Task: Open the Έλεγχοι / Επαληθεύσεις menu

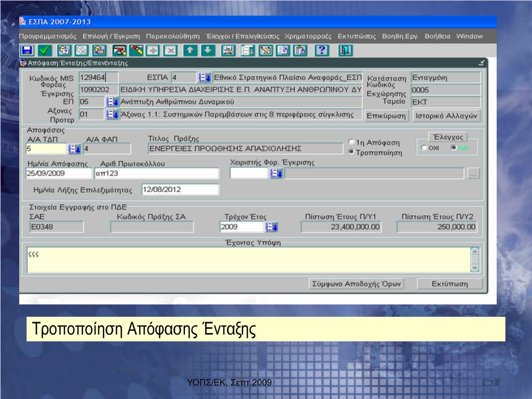Action: click(x=243, y=36)
